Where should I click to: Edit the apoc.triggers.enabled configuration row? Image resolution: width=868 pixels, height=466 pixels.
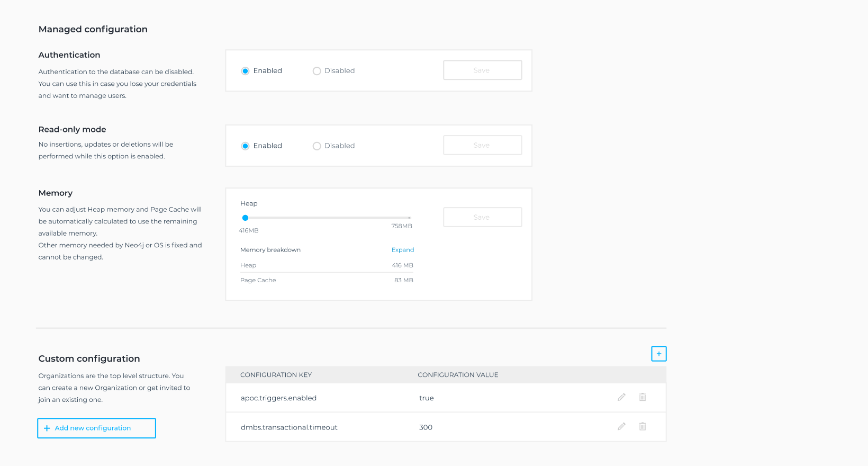pos(621,397)
